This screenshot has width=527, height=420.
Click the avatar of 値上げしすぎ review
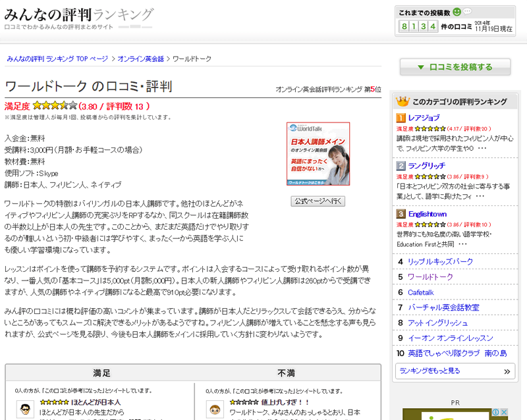click(215, 409)
